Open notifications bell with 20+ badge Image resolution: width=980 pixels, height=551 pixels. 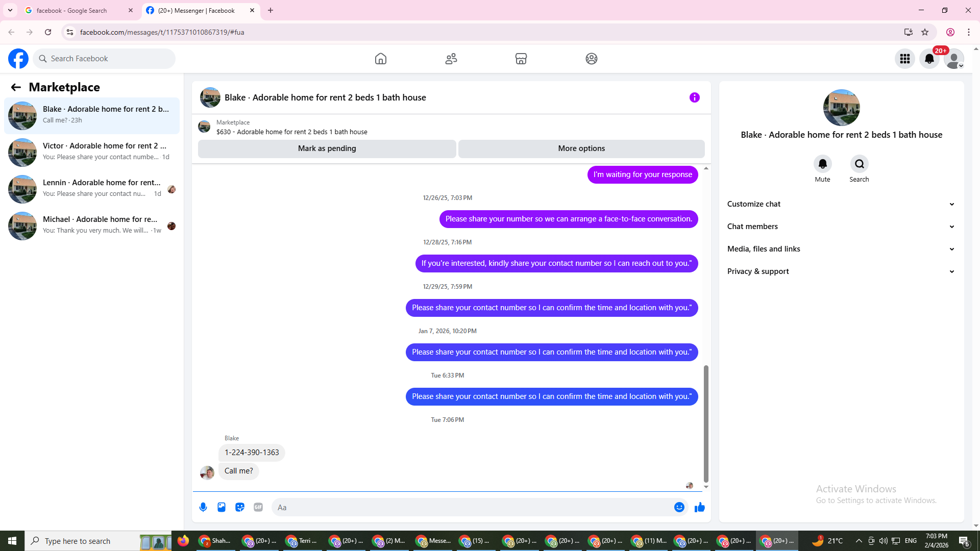[x=929, y=59]
